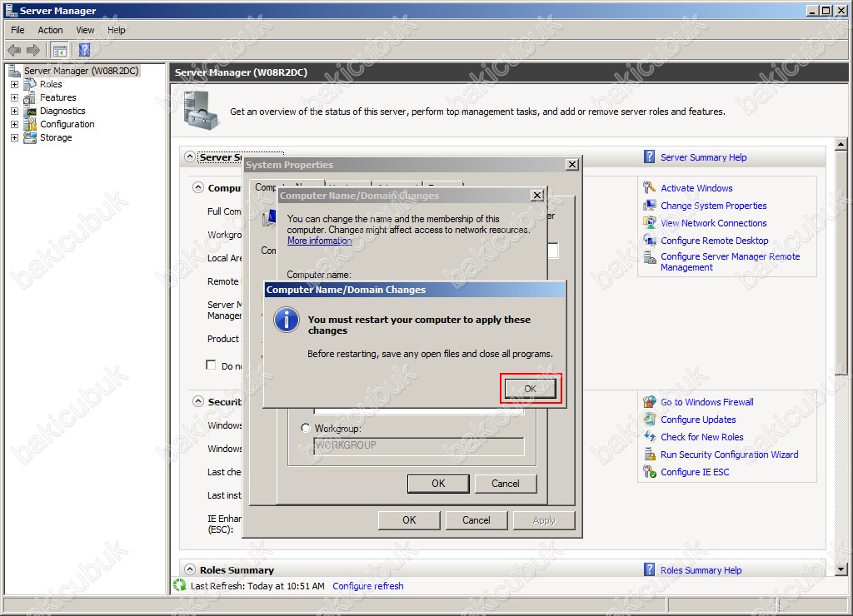Screen dimensions: 853x616
Task: Click the Configure Updates icon
Action: click(649, 420)
